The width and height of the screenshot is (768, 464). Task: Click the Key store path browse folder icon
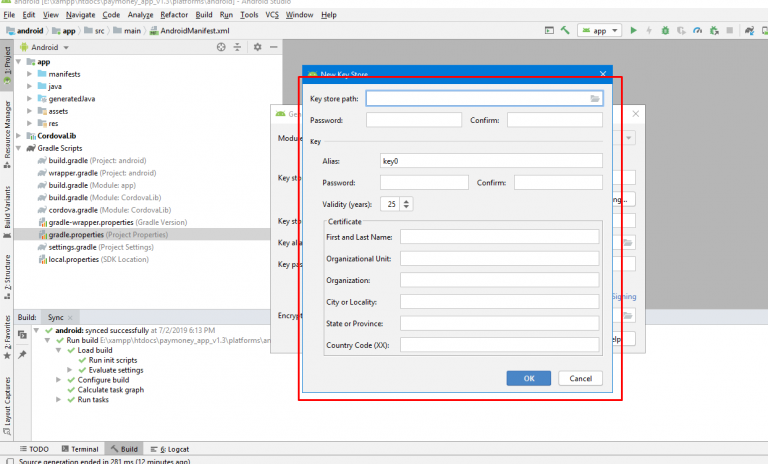coord(595,99)
